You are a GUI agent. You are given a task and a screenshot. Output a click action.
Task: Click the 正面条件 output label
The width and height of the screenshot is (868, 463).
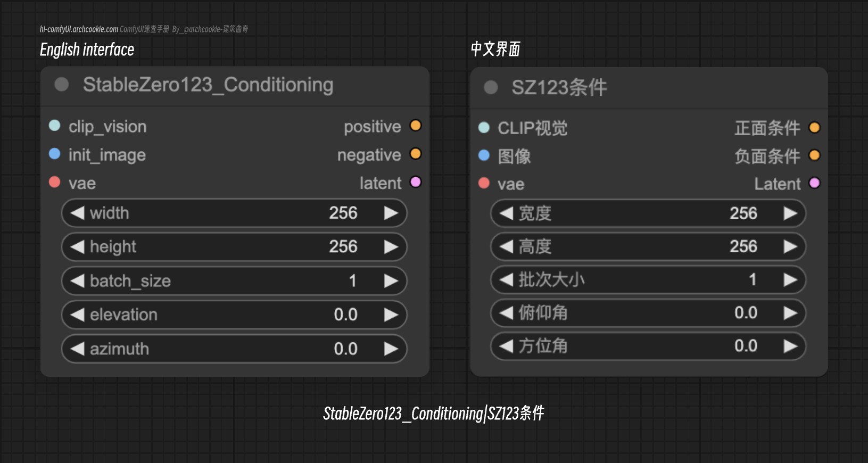(x=767, y=128)
